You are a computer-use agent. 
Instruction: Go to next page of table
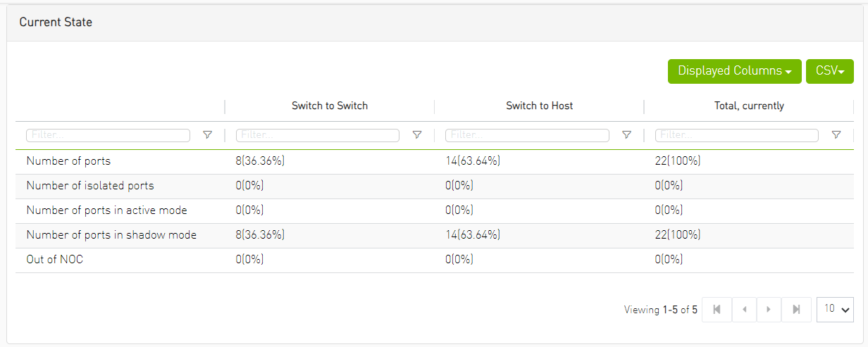coord(770,309)
